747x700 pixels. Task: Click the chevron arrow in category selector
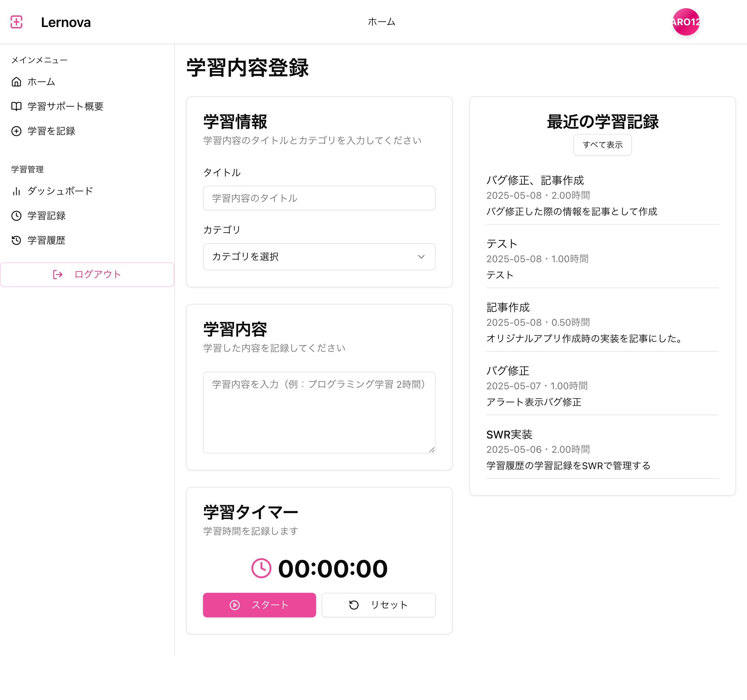click(x=421, y=256)
